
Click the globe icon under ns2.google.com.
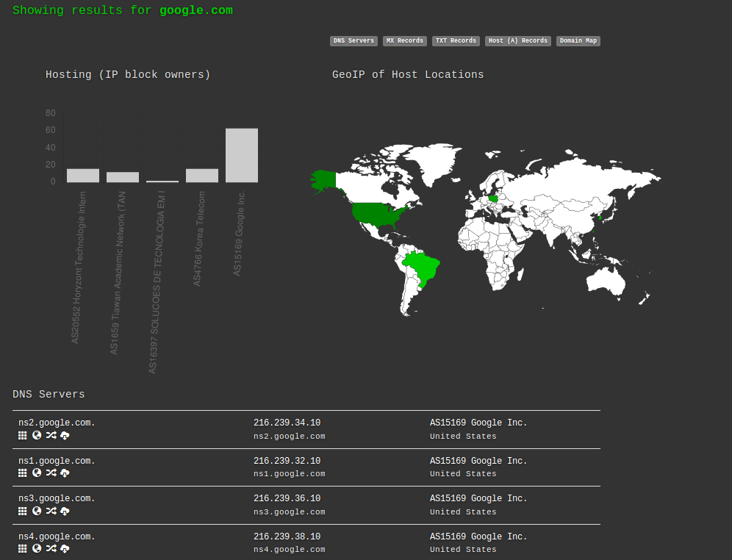tap(37, 435)
